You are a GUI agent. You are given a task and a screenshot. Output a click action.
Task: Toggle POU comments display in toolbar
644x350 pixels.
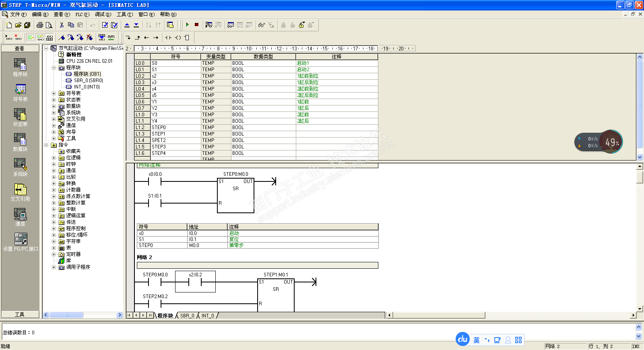[31, 38]
